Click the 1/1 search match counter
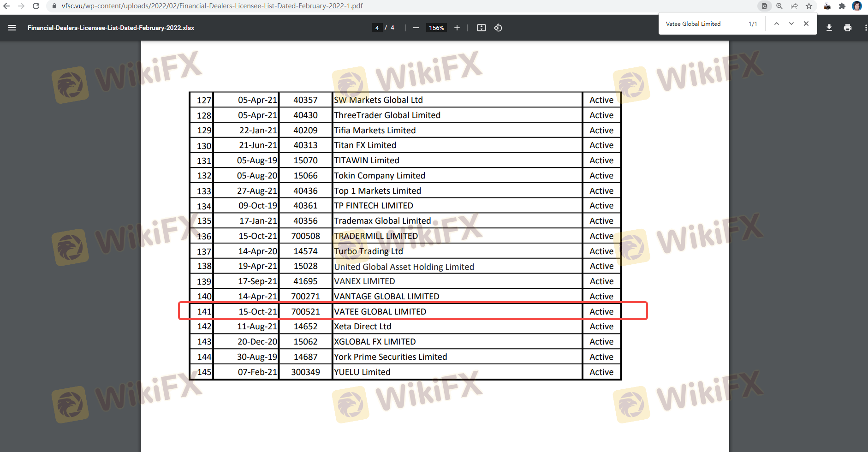 tap(753, 24)
